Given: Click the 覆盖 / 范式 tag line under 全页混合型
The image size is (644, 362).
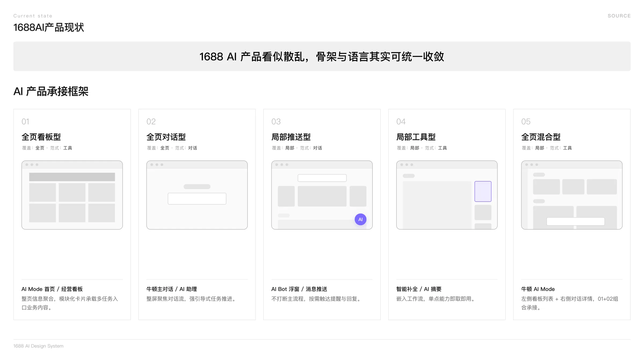Looking at the screenshot, I should click(547, 148).
